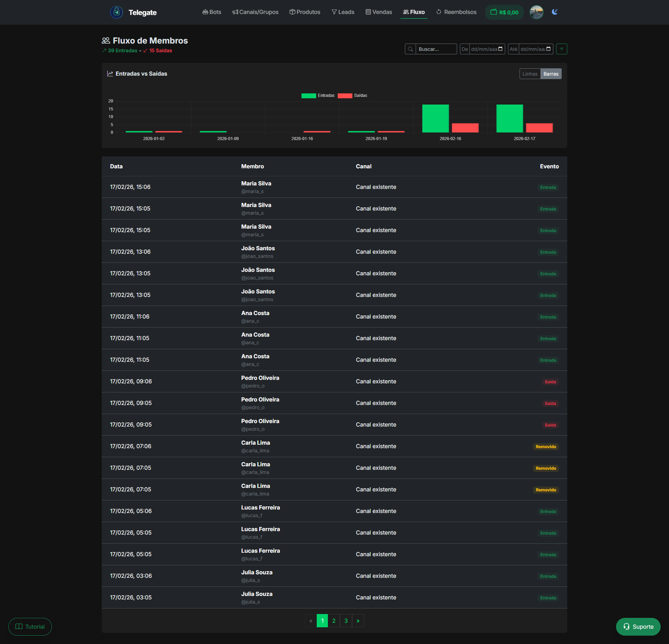669x644 pixels.
Task: Open the filter options panel
Action: click(561, 49)
